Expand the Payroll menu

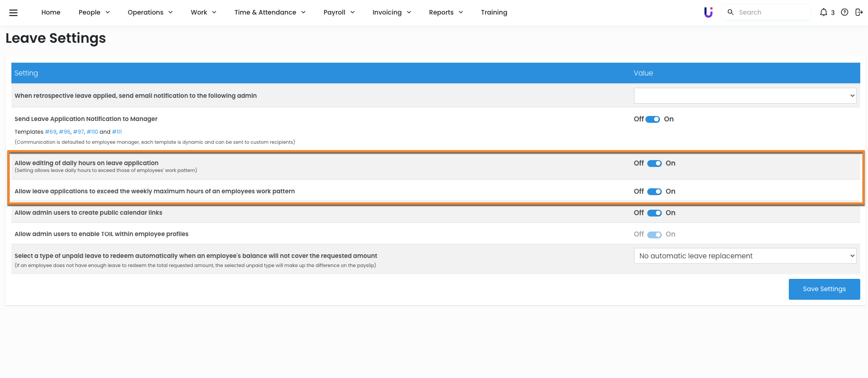pos(339,12)
